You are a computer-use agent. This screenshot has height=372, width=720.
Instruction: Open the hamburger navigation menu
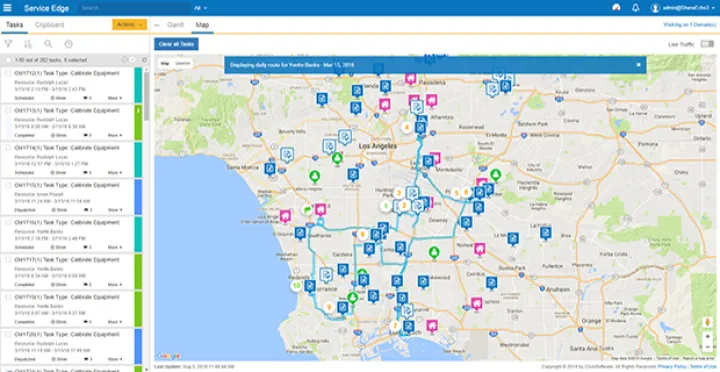(x=7, y=8)
